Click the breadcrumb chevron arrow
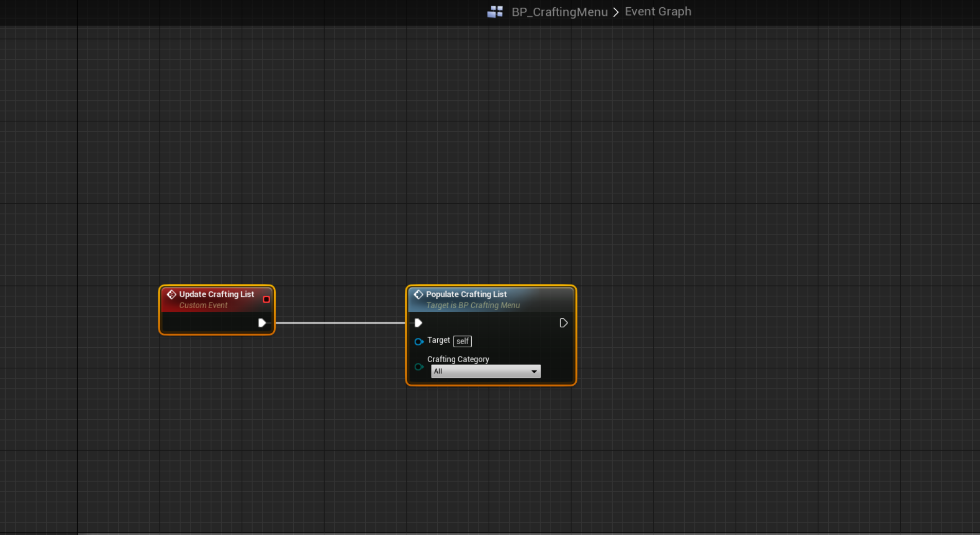Viewport: 980px width, 535px height. tap(616, 12)
